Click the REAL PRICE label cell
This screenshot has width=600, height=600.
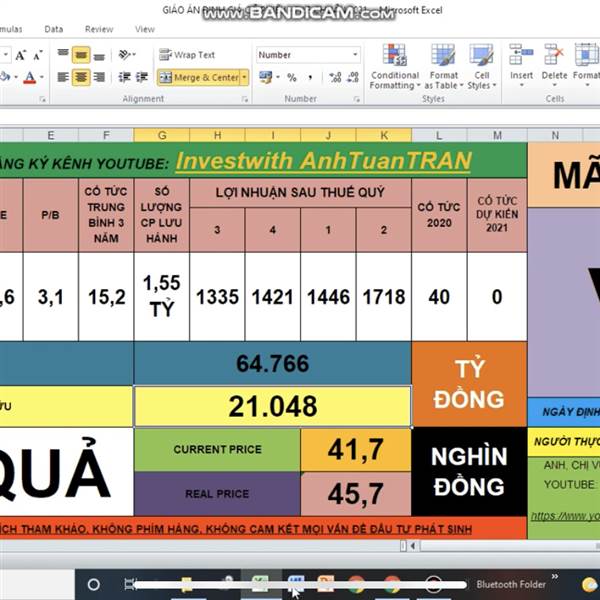tap(217, 494)
